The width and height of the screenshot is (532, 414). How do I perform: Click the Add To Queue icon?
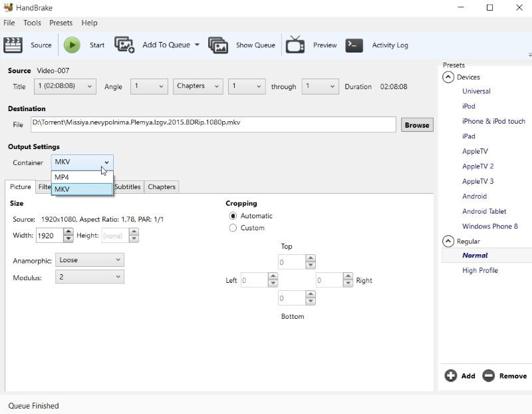(x=124, y=45)
